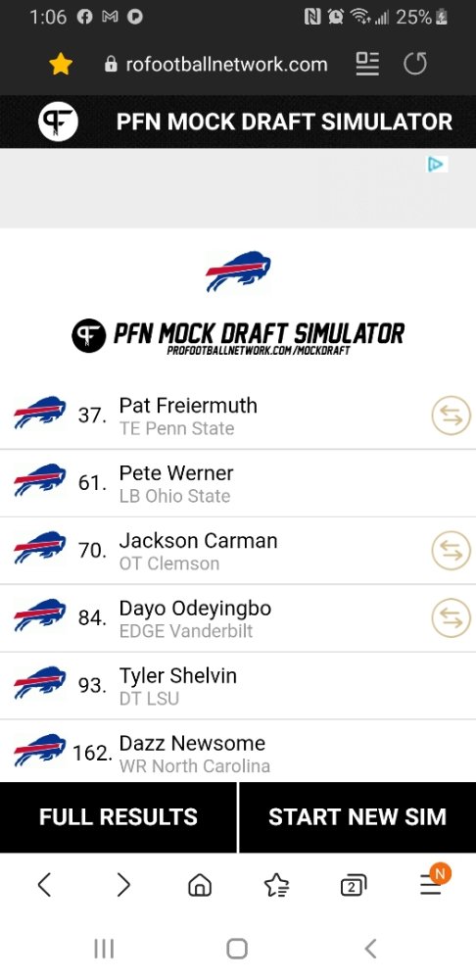The height and width of the screenshot is (980, 476).
Task: Click the ad choices icon
Action: click(x=437, y=165)
